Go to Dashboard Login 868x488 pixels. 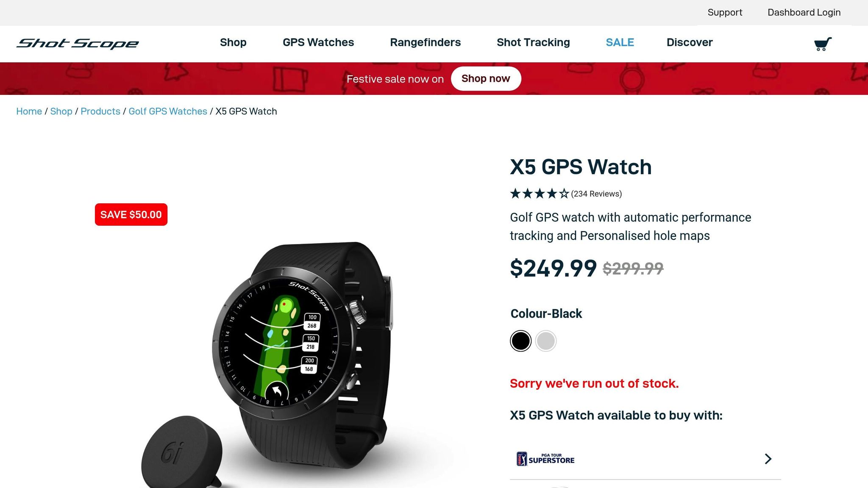point(804,12)
